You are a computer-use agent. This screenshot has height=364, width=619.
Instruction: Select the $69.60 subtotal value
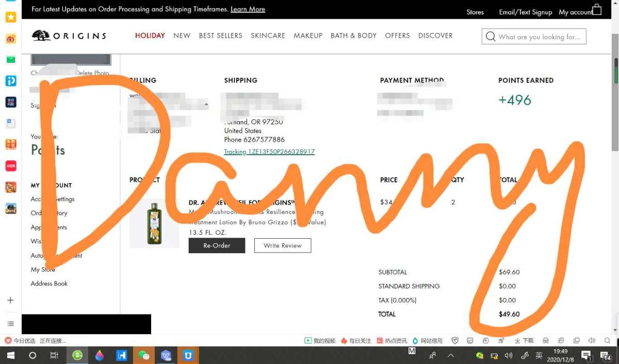click(509, 272)
